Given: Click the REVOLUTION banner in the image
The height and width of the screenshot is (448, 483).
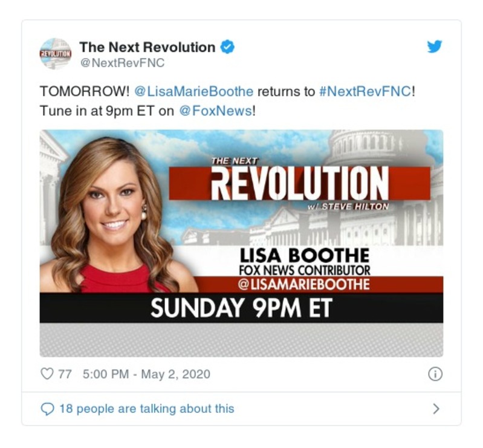Looking at the screenshot, I should pyautogui.click(x=299, y=183).
